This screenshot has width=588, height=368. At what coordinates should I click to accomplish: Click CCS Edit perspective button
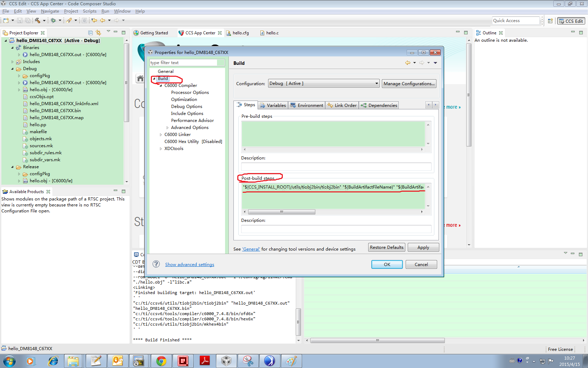tap(571, 21)
